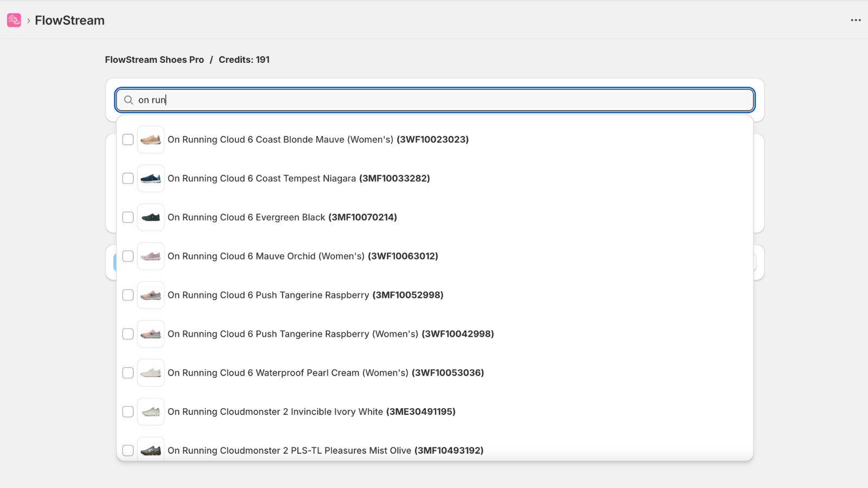Check the Cloudmonster 2 PLS-TL Mist Olive checkbox
Viewport: 868px width, 488px height.
click(128, 451)
